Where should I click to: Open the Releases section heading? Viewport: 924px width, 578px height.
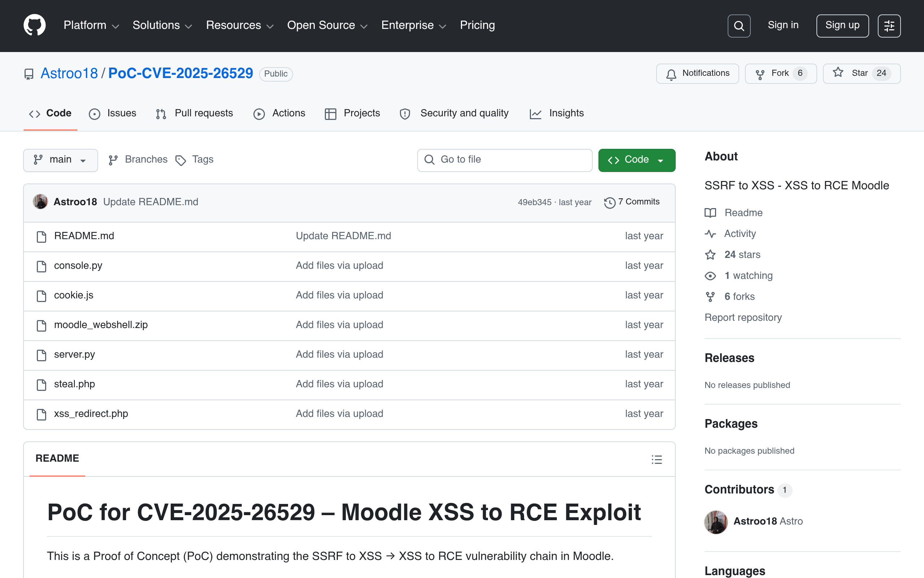pos(729,358)
